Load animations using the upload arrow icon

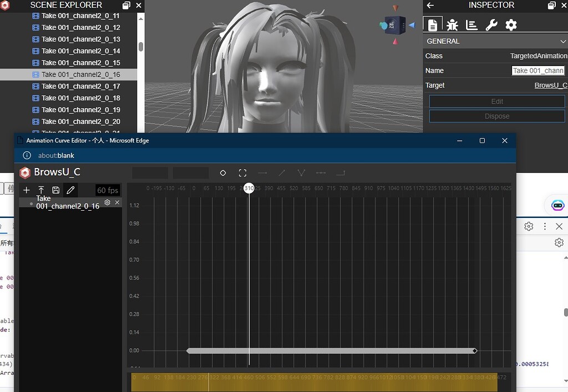(x=41, y=190)
